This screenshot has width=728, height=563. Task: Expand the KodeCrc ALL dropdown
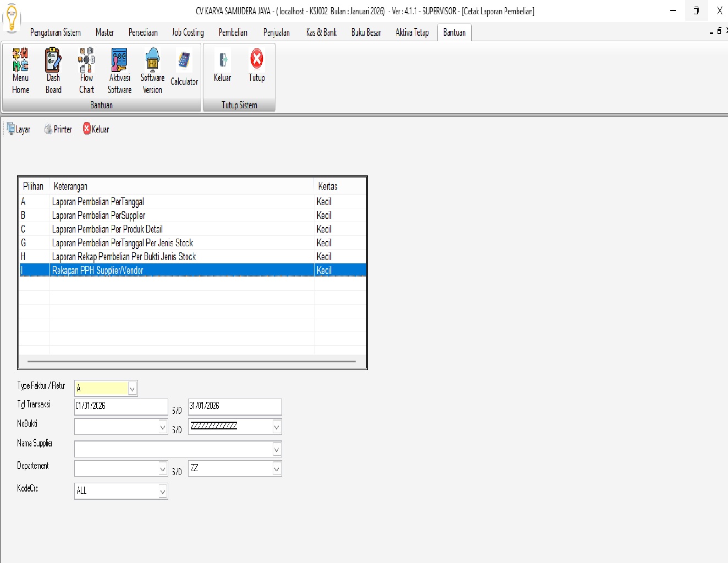[x=163, y=491]
